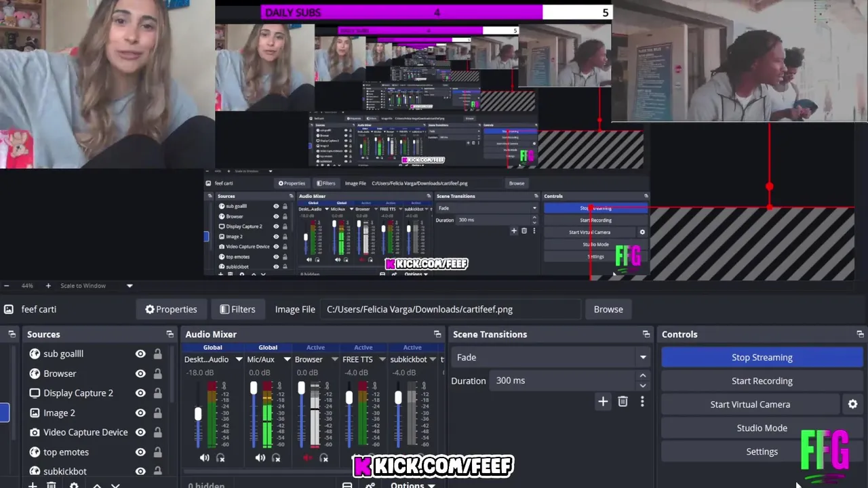Mute the Mic/Aux channel speaker
868x488 pixels.
click(260, 458)
